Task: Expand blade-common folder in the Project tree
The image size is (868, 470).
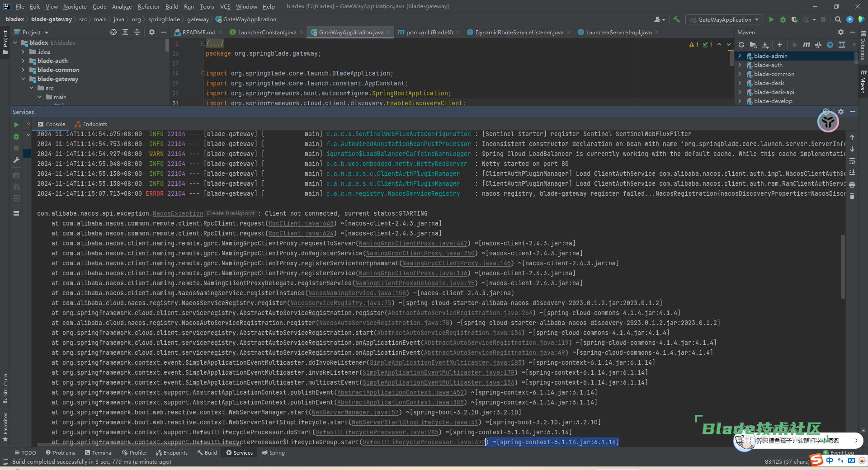Action: pos(23,70)
